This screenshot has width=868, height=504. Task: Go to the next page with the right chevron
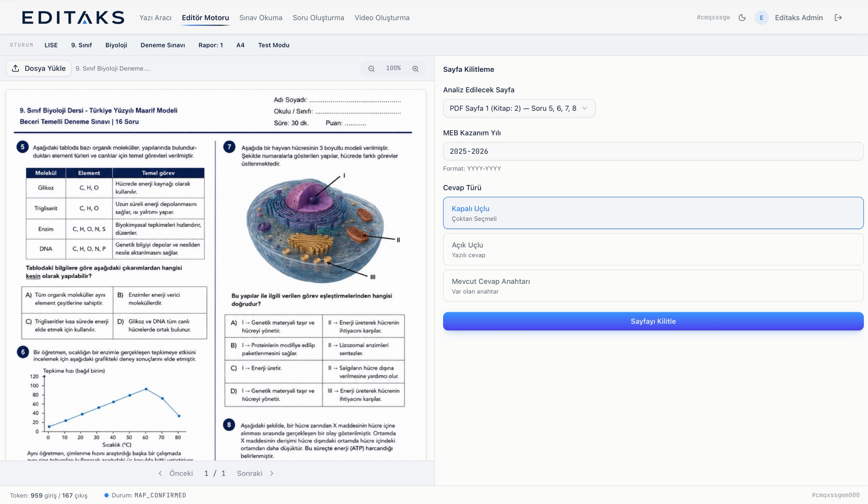pos(272,473)
